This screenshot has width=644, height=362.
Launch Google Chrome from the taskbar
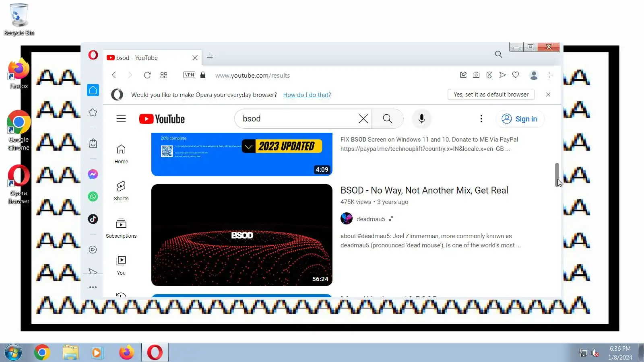42,353
